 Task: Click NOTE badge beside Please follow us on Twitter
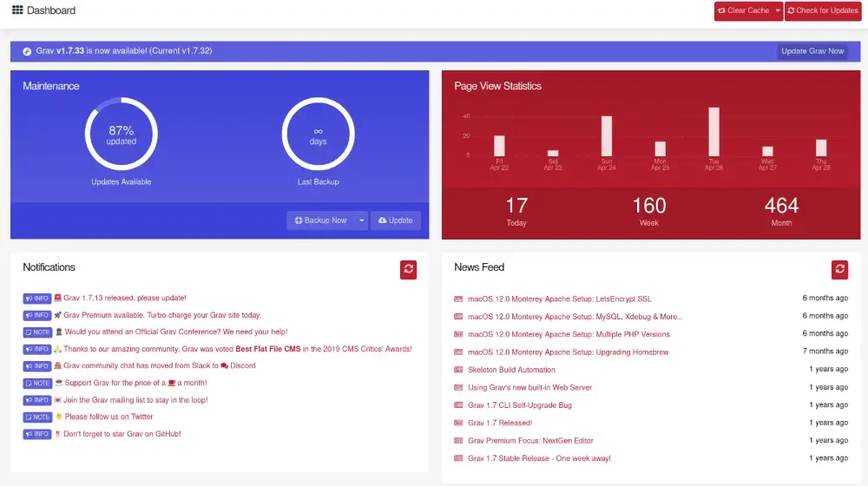tap(37, 417)
